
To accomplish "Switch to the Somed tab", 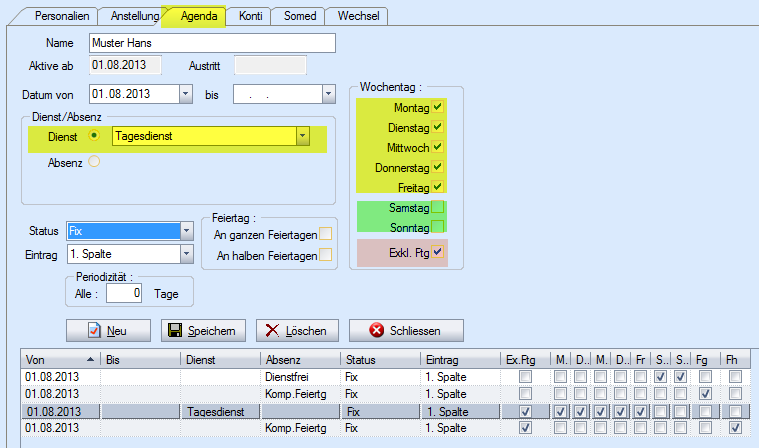I will (300, 16).
